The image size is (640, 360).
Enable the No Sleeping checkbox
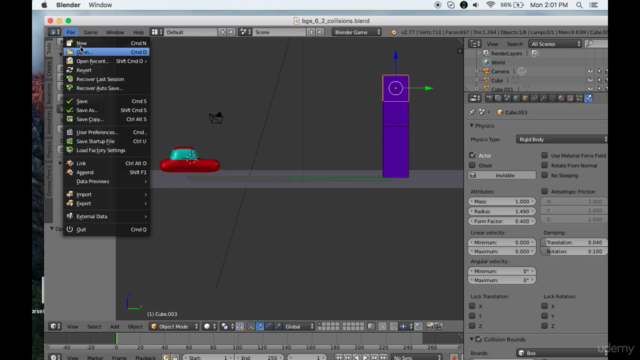[x=544, y=175]
